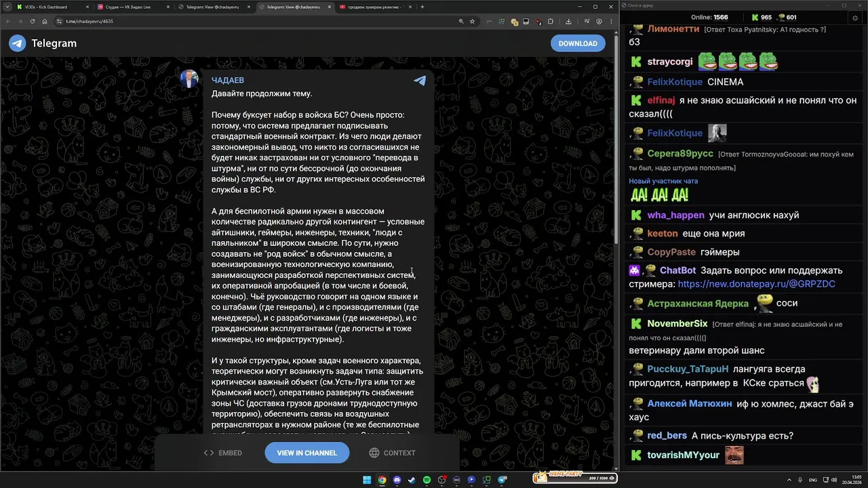Open Spotify from the taskbar

coord(427,480)
